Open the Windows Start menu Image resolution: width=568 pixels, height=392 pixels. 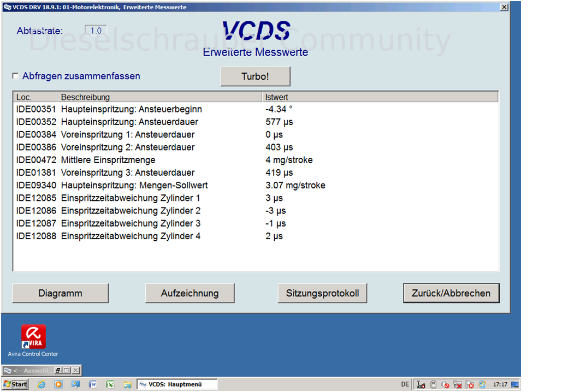coord(15,384)
